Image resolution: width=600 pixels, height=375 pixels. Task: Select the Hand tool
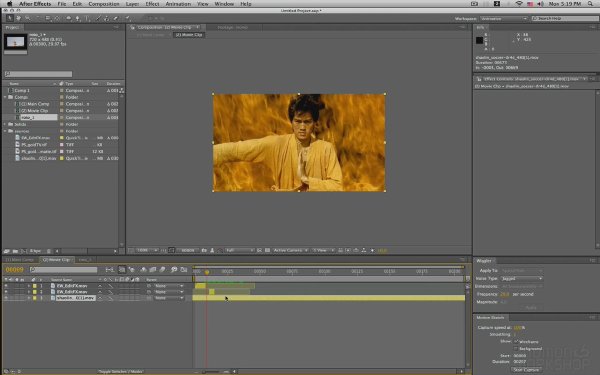(18, 18)
